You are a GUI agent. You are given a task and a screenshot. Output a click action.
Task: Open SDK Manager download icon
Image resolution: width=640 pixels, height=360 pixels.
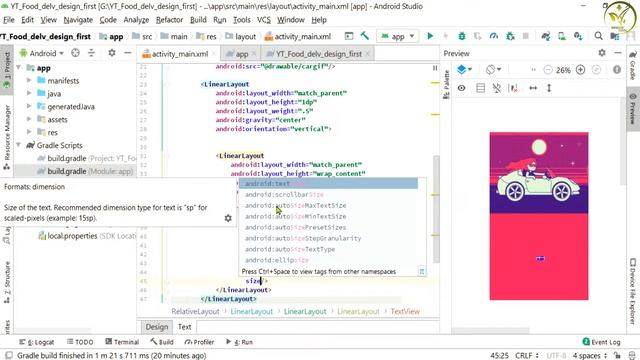click(x=578, y=36)
